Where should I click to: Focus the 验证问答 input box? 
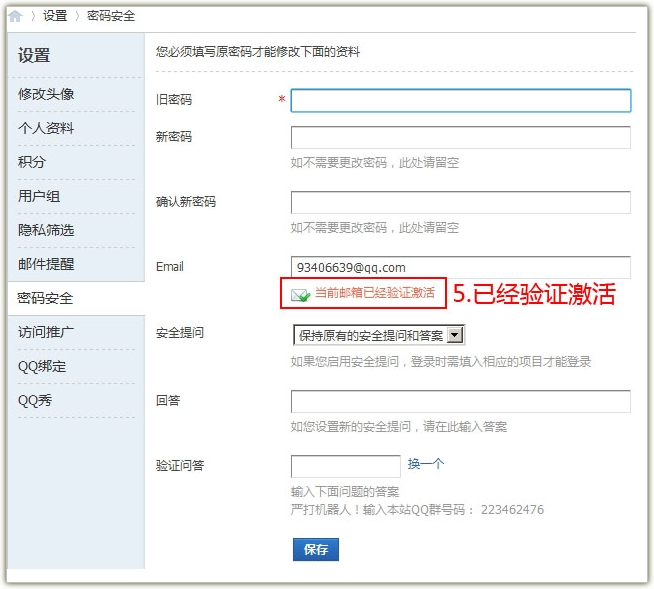point(345,466)
